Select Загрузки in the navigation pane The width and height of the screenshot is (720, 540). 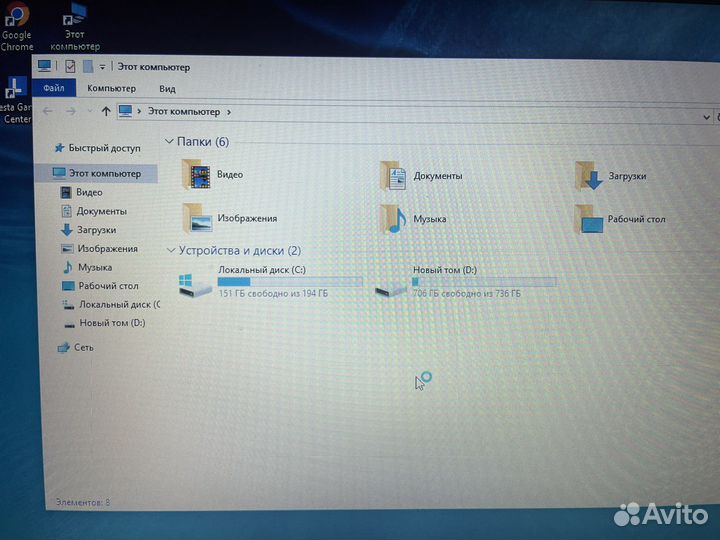click(89, 230)
